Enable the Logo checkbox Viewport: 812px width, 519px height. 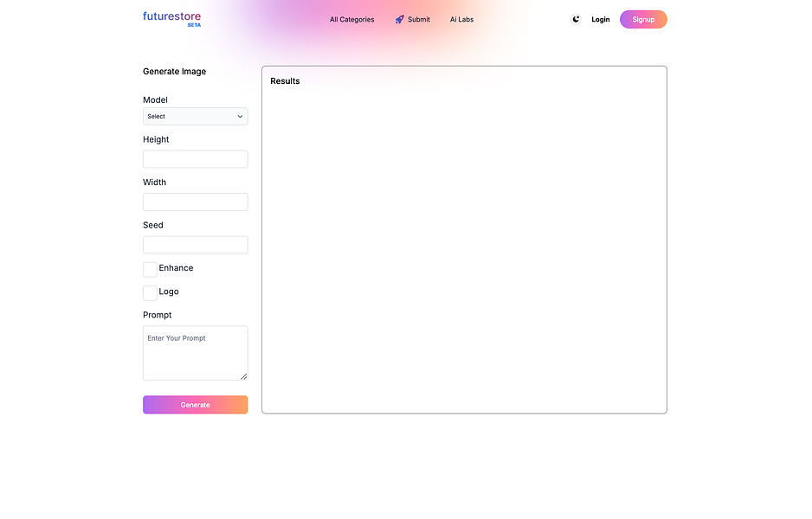coord(150,293)
